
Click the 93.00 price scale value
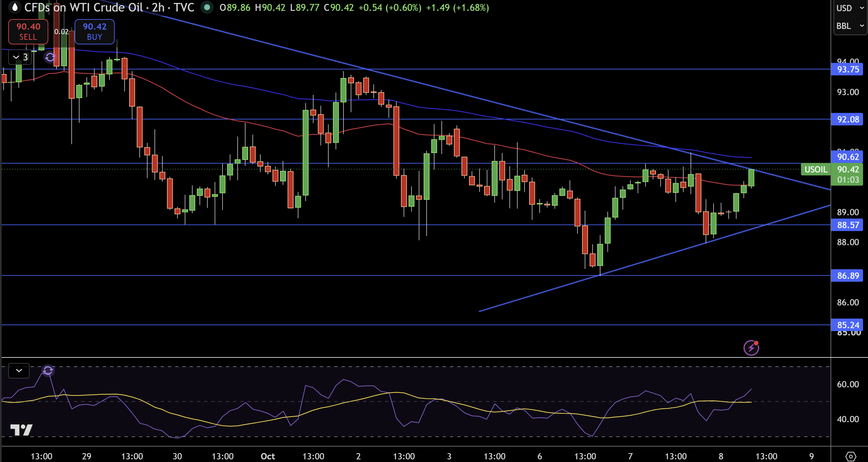(848, 92)
